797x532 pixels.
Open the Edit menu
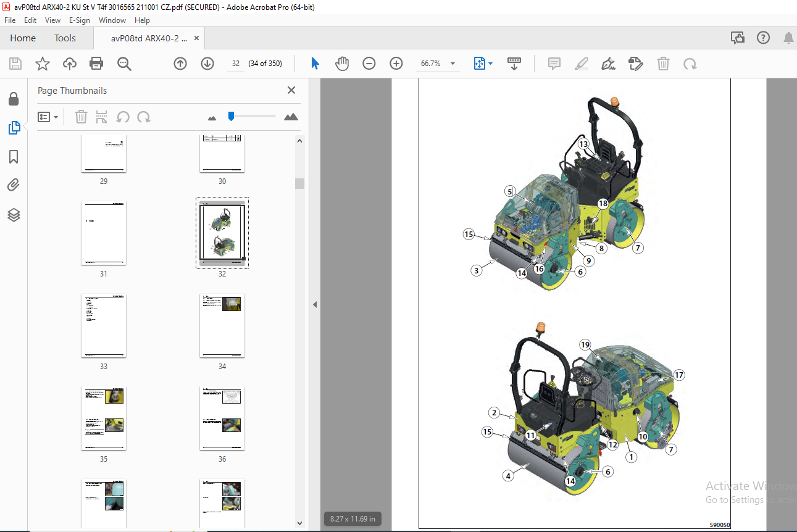pos(30,20)
